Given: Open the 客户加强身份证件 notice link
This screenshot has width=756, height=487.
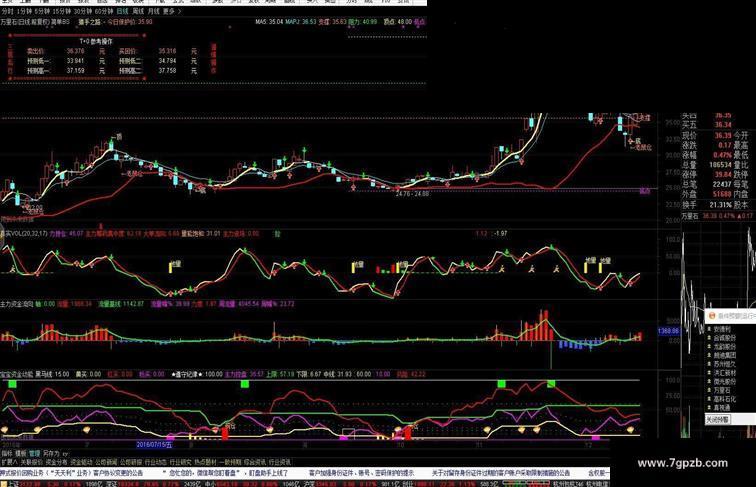Looking at the screenshot, I should coord(361,473).
